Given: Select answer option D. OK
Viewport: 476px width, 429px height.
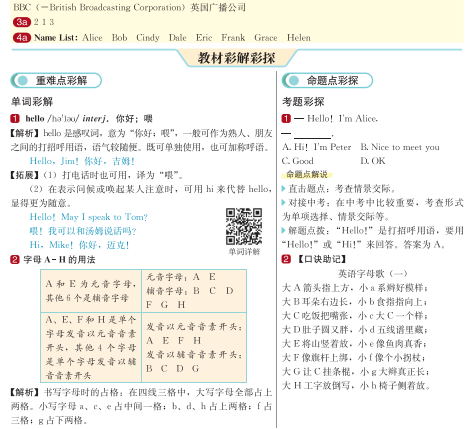Looking at the screenshot, I should (373, 161).
